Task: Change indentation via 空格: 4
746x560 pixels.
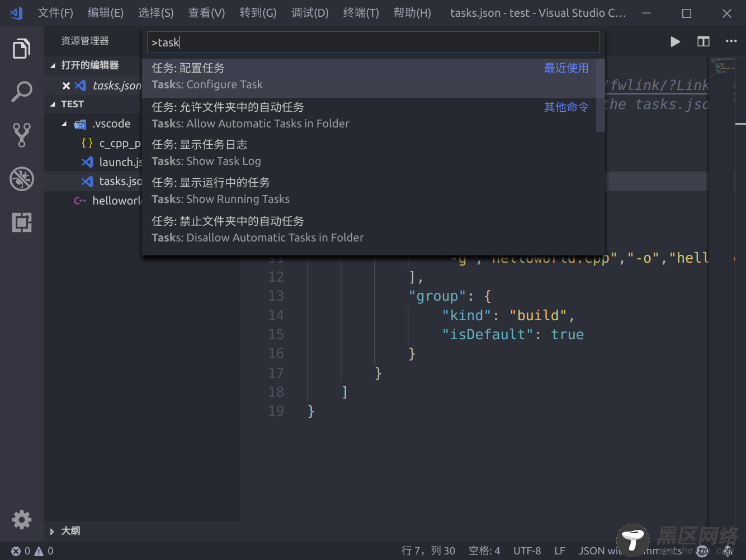Action: (484, 551)
